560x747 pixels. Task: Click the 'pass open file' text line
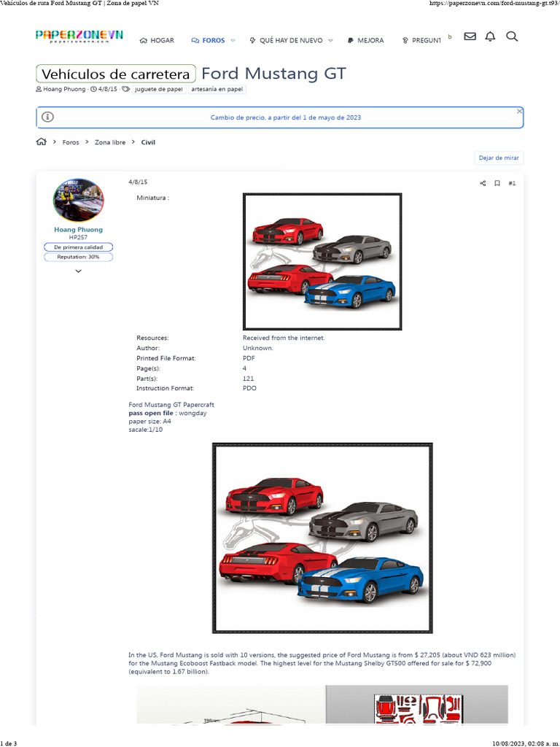point(168,413)
